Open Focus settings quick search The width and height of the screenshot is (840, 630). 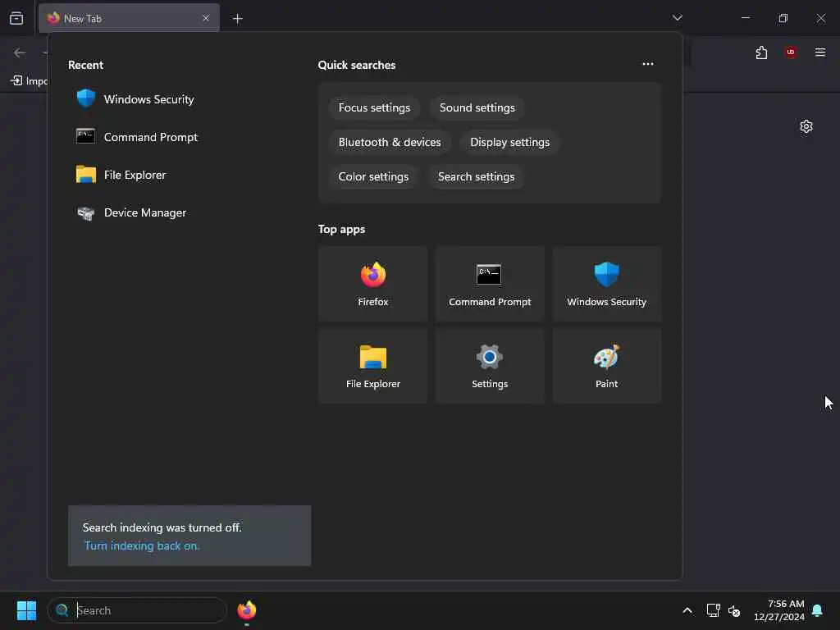click(x=374, y=107)
